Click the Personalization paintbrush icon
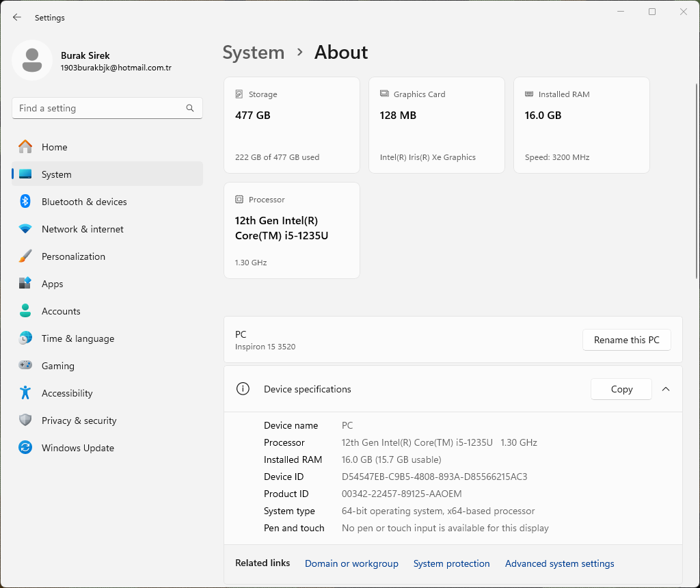 coord(25,256)
